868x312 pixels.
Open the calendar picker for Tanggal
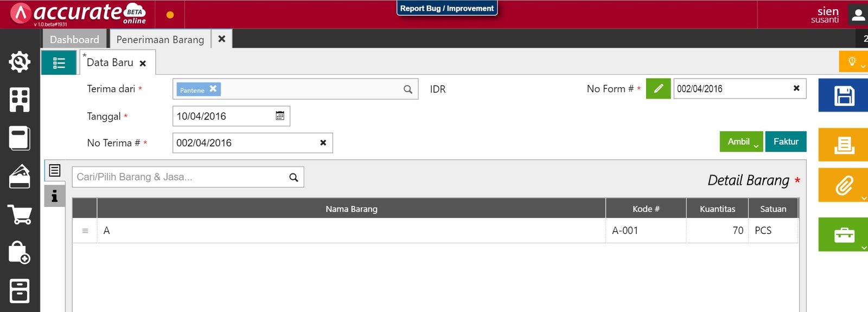point(280,116)
